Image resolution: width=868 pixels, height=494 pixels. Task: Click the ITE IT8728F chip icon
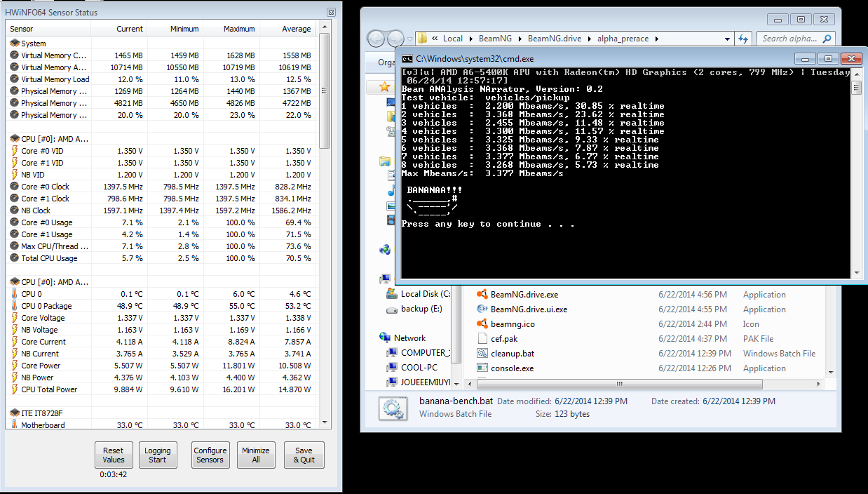[x=15, y=413]
